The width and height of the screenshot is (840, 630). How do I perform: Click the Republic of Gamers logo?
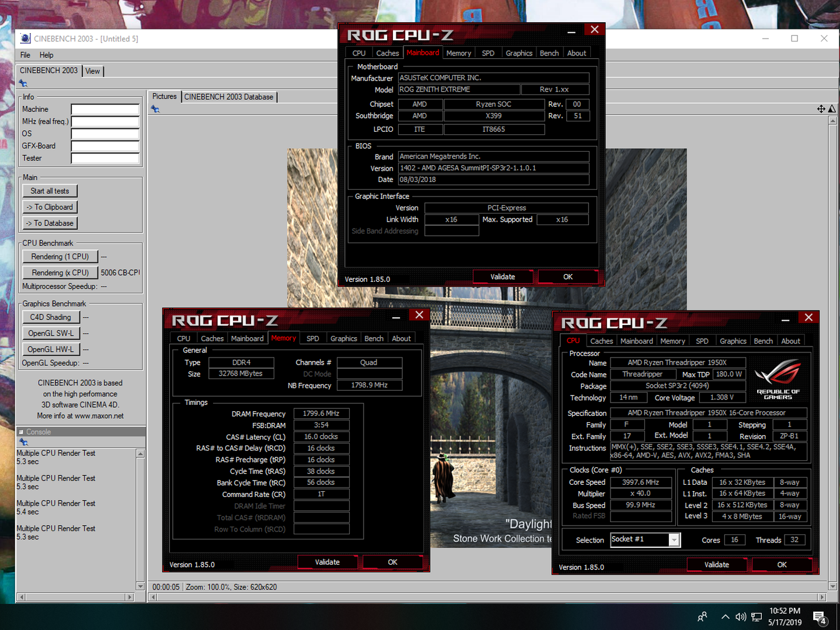[778, 379]
